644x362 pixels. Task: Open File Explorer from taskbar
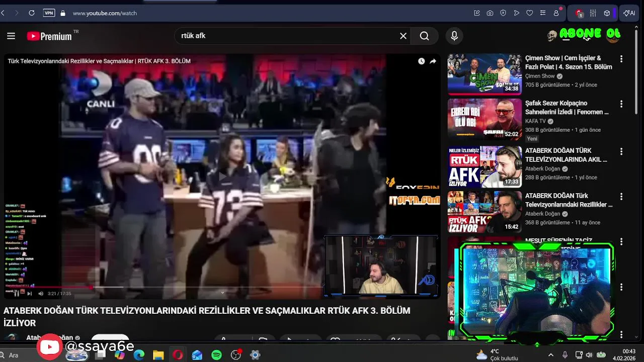pos(158,355)
